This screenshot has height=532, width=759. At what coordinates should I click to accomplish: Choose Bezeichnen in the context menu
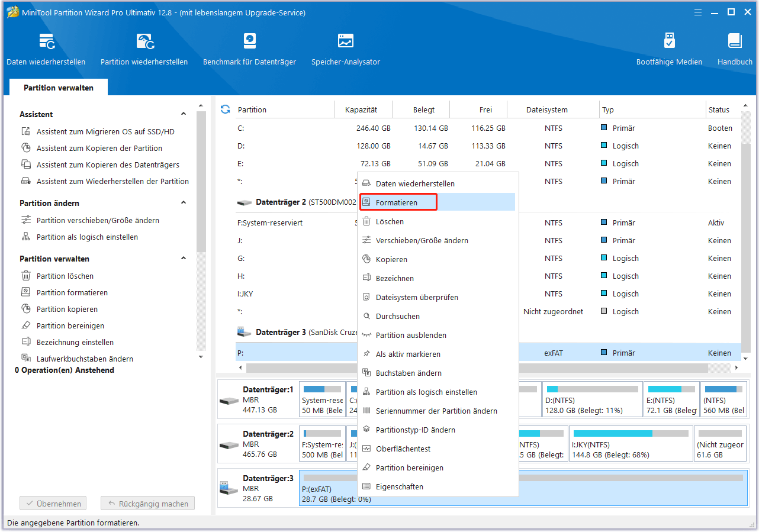coord(438,278)
